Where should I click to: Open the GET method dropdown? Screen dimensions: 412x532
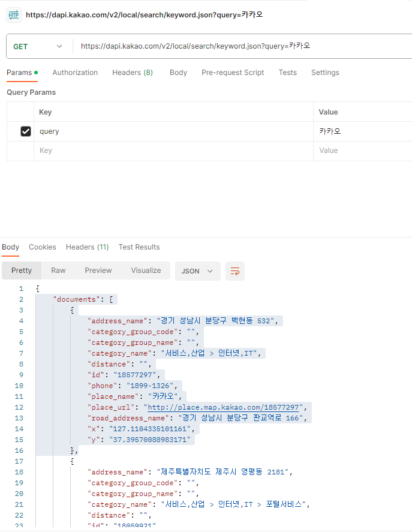click(x=38, y=46)
